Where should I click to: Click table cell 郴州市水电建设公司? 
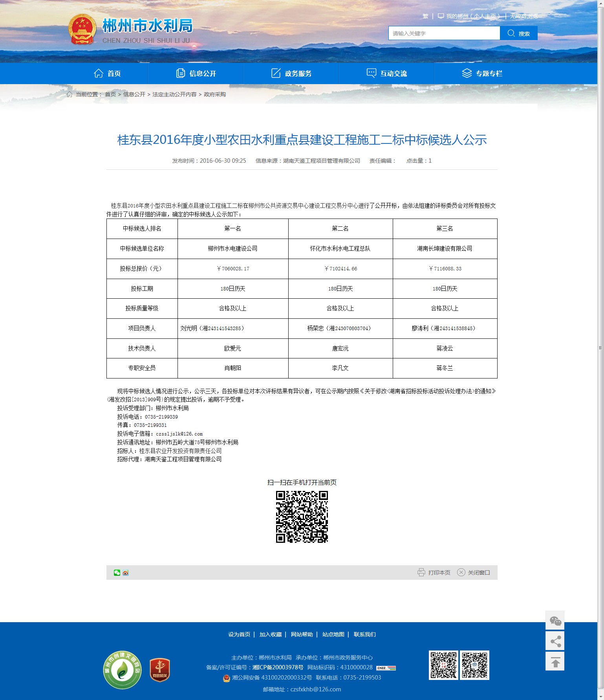[x=233, y=248]
